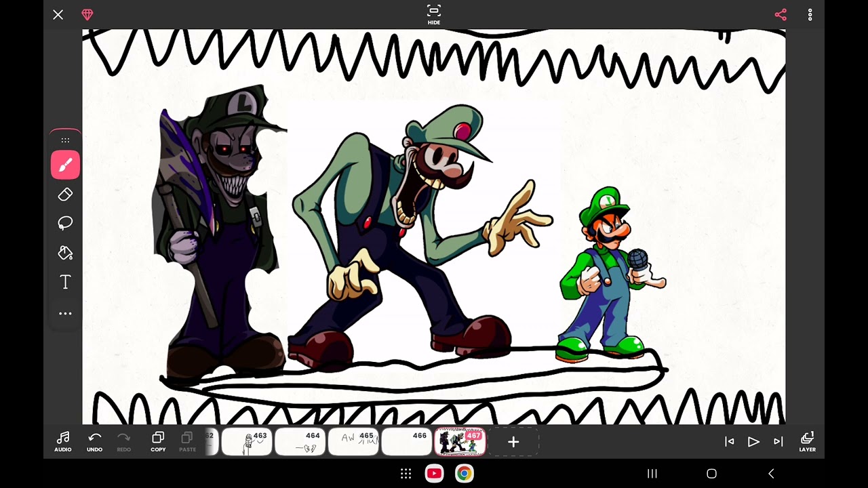Close the project with the X icon
The image size is (868, 488).
tap(58, 14)
